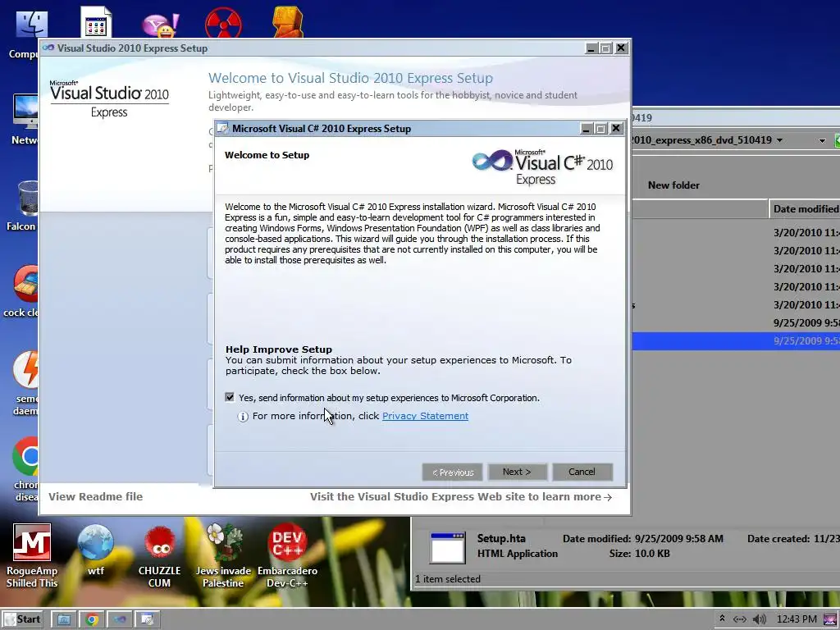Visit the Visual Studio Express Web site link
This screenshot has width=840, height=630.
461,496
